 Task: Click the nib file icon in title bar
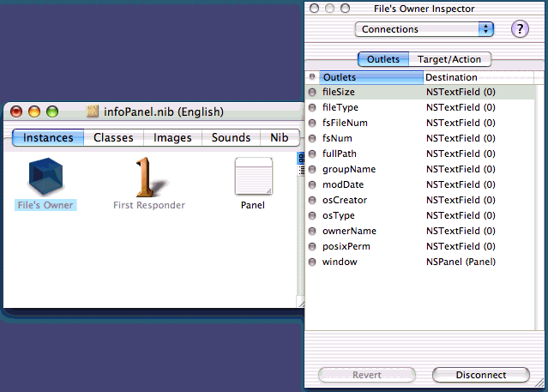click(93, 112)
